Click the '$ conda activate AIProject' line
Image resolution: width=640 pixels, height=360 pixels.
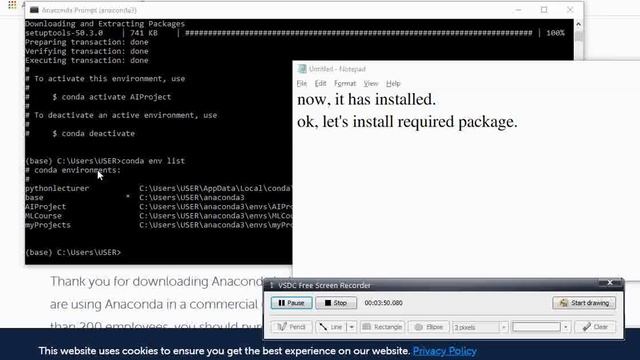[x=112, y=97]
